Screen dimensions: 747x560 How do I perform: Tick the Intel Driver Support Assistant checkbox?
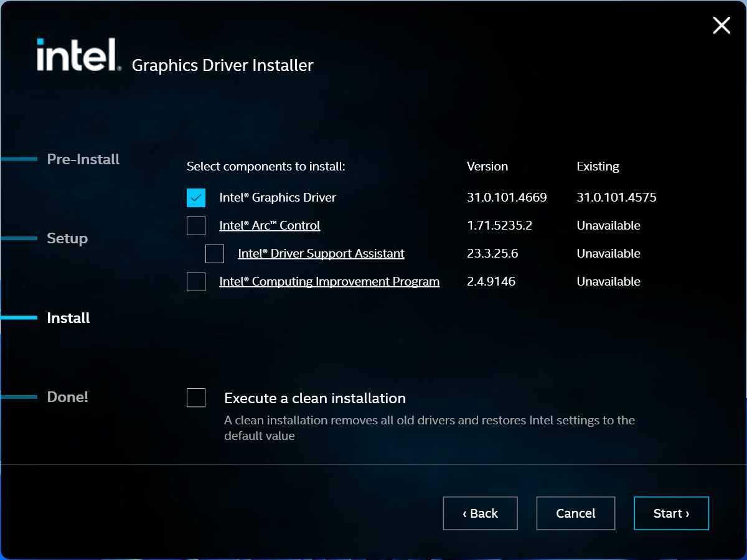pyautogui.click(x=215, y=254)
